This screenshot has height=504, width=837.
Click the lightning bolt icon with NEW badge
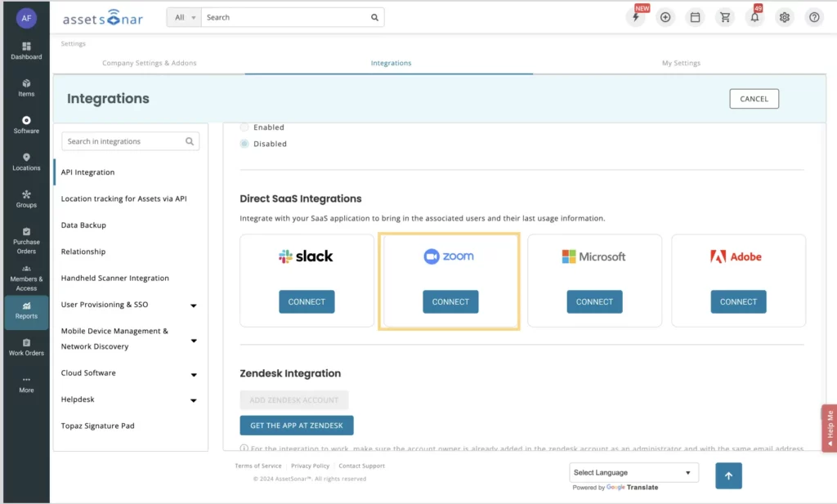click(x=635, y=17)
